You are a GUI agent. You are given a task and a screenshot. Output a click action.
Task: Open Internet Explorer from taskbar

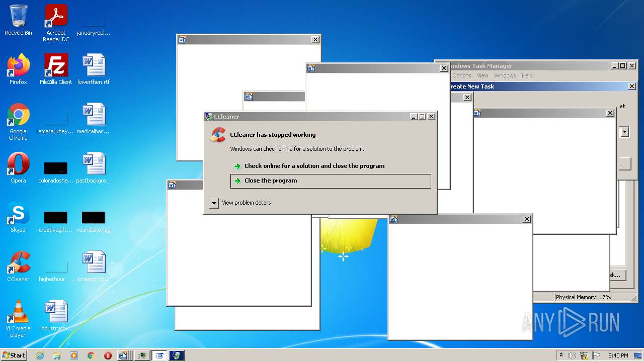pos(40,355)
